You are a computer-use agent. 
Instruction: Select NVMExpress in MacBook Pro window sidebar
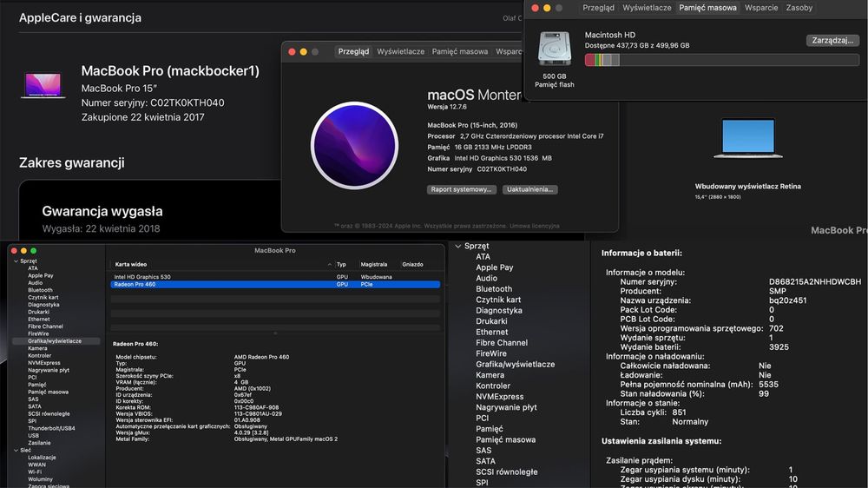[x=44, y=363]
